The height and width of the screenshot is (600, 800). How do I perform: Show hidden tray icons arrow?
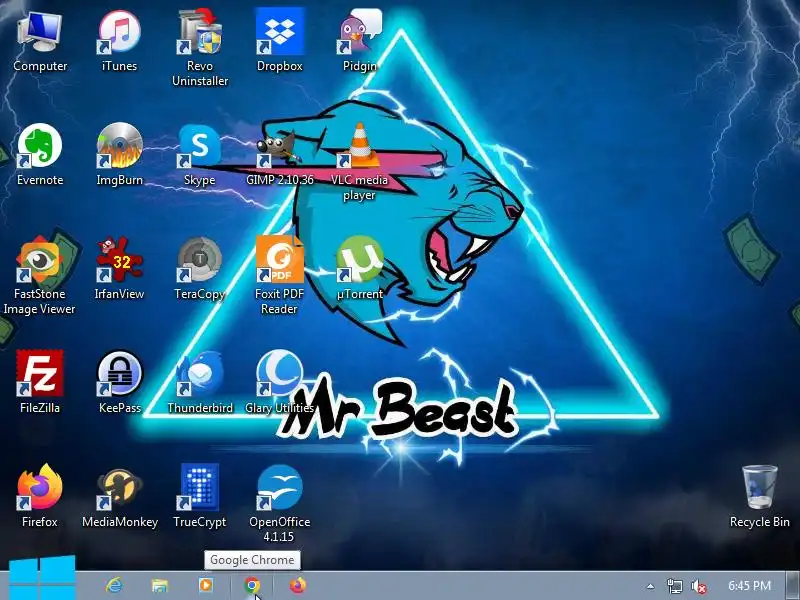(650, 586)
